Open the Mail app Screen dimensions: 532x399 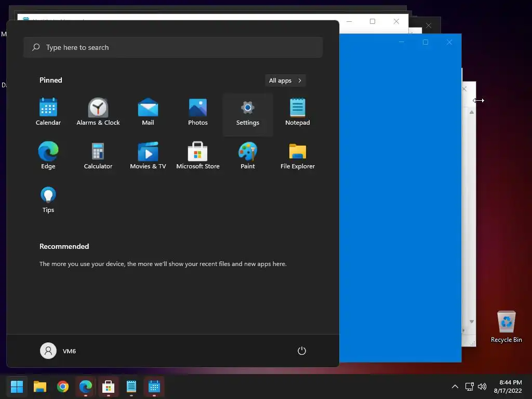148,112
